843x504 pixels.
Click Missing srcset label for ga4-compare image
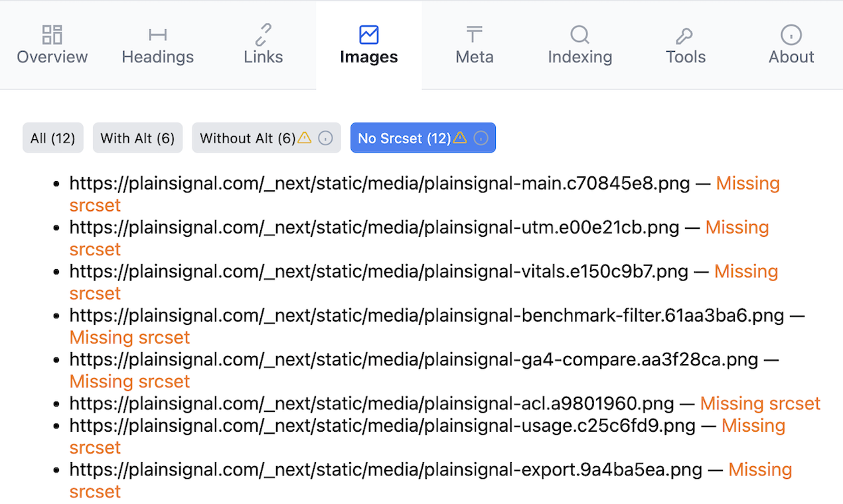[x=130, y=381]
